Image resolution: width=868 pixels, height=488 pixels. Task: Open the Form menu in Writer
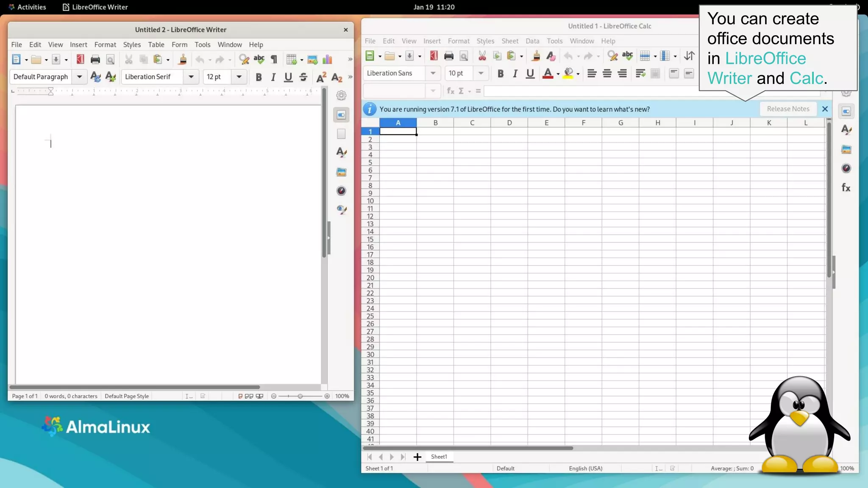coord(179,44)
